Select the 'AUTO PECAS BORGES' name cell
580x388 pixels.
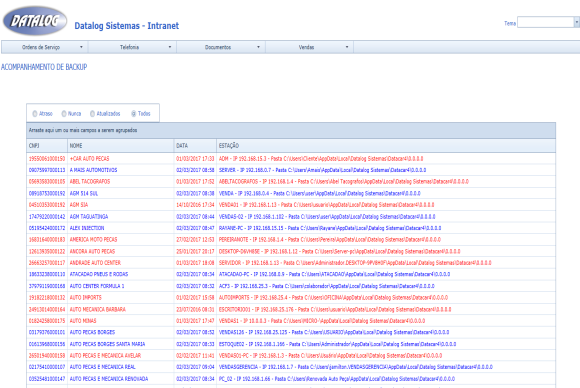click(121, 333)
